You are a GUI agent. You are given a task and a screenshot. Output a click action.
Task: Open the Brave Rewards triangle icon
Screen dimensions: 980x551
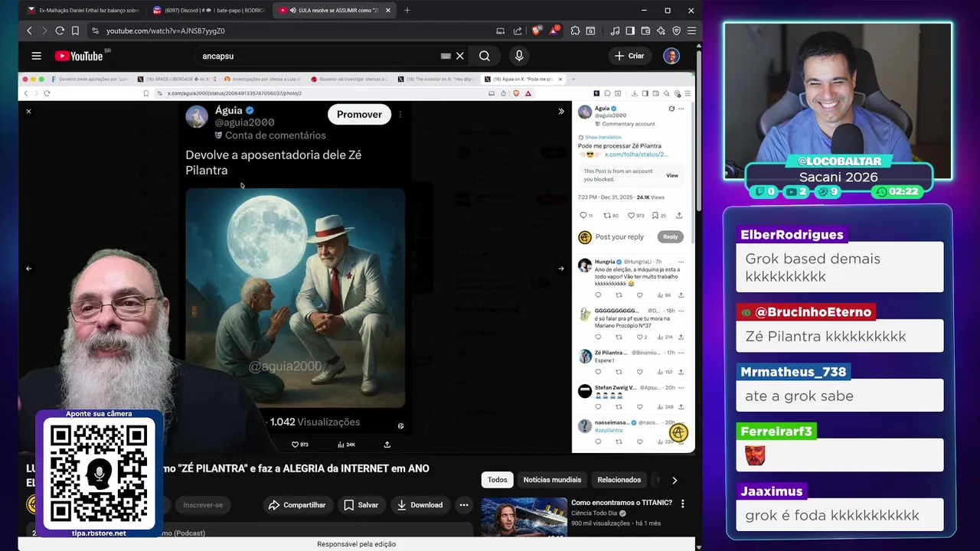pyautogui.click(x=554, y=31)
